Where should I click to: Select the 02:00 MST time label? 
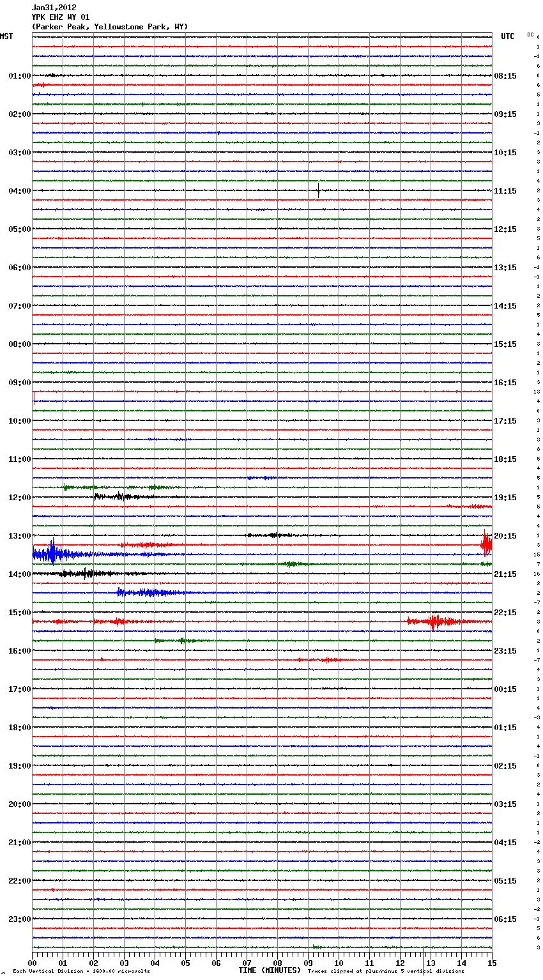[20, 114]
